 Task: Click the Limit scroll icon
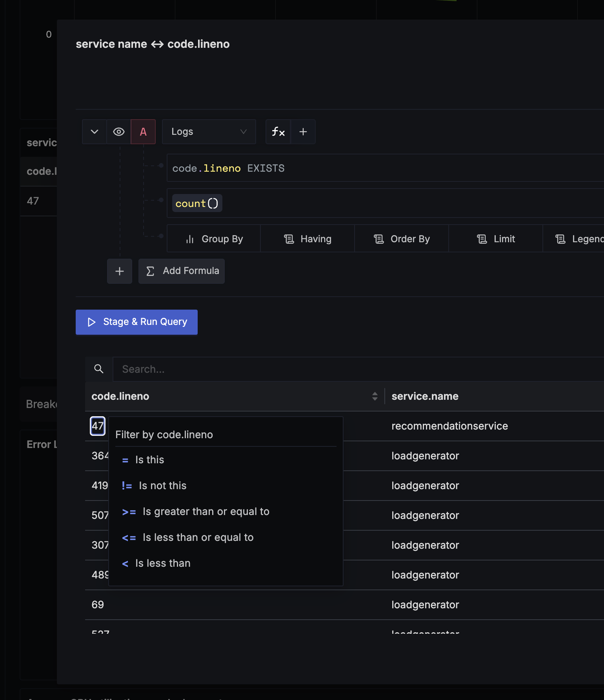pyautogui.click(x=482, y=239)
